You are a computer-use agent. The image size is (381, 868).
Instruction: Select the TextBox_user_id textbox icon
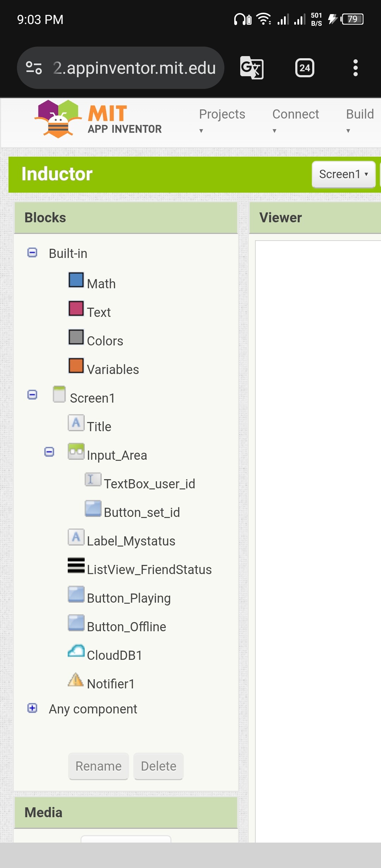93,480
